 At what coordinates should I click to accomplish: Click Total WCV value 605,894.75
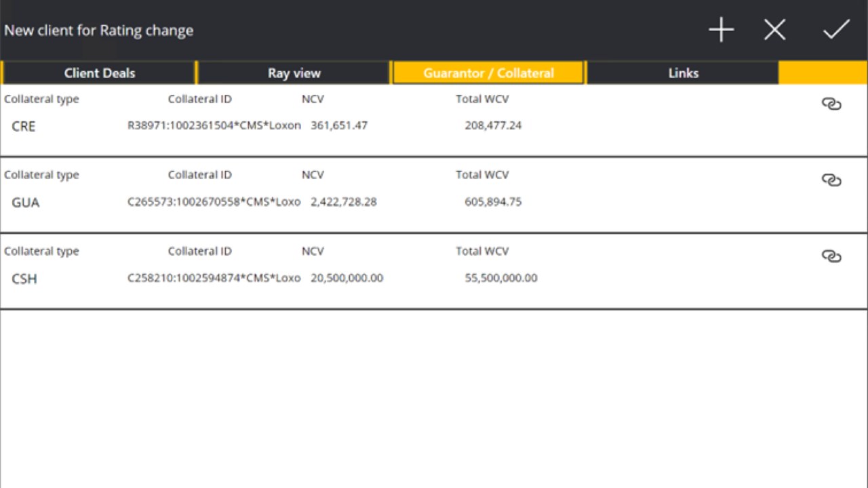[493, 201]
